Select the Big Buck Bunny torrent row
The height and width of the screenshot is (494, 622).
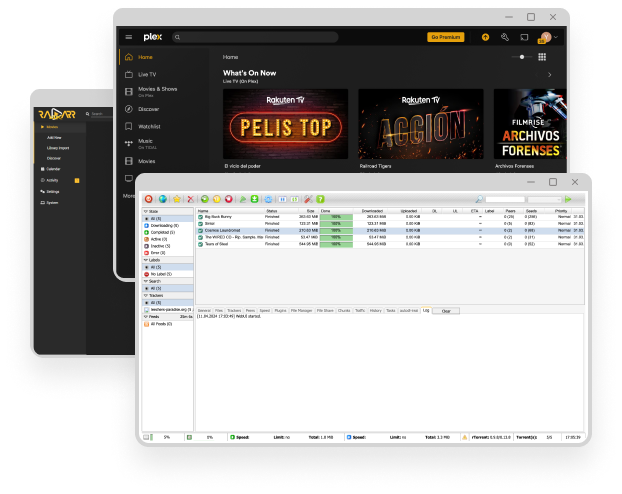(222, 216)
